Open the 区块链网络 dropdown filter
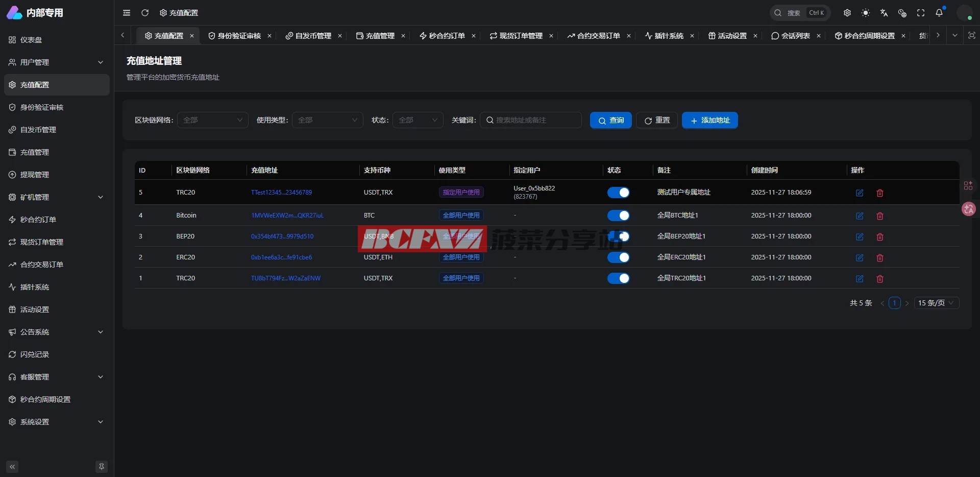This screenshot has height=477, width=980. [x=212, y=120]
